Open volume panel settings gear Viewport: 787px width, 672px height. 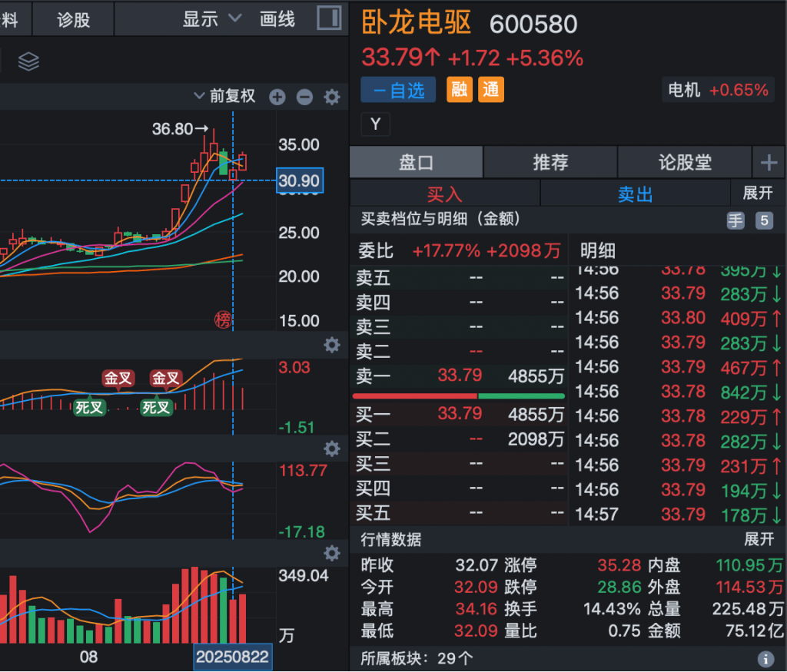pyautogui.click(x=332, y=553)
